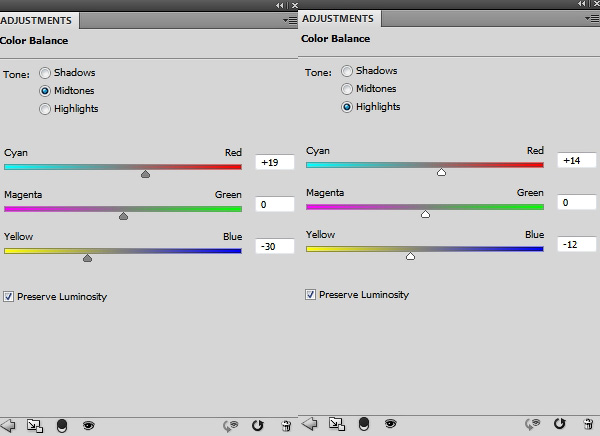Image resolution: width=600 pixels, height=436 pixels.
Task: Collapse left panel with double-arrow icon
Action: [x=280, y=5]
